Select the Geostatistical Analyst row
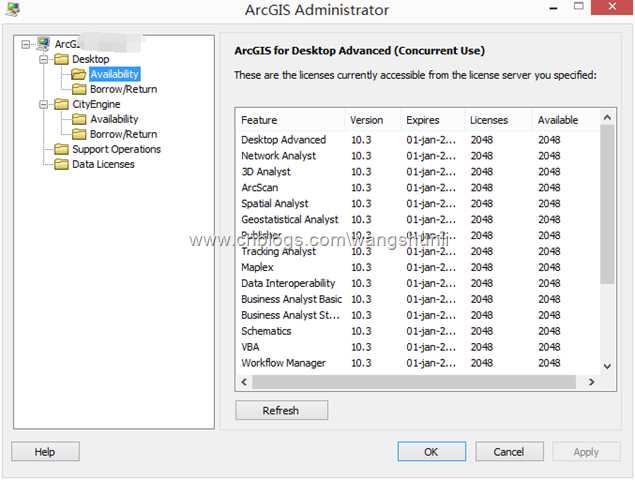635x480 pixels. 417,220
